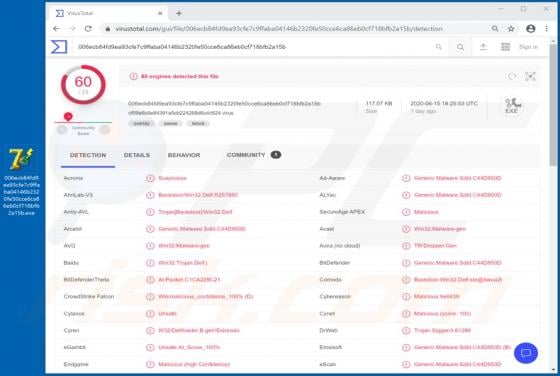This screenshot has width=560, height=376.
Task: Switch to the DETECTION tab
Action: point(88,155)
